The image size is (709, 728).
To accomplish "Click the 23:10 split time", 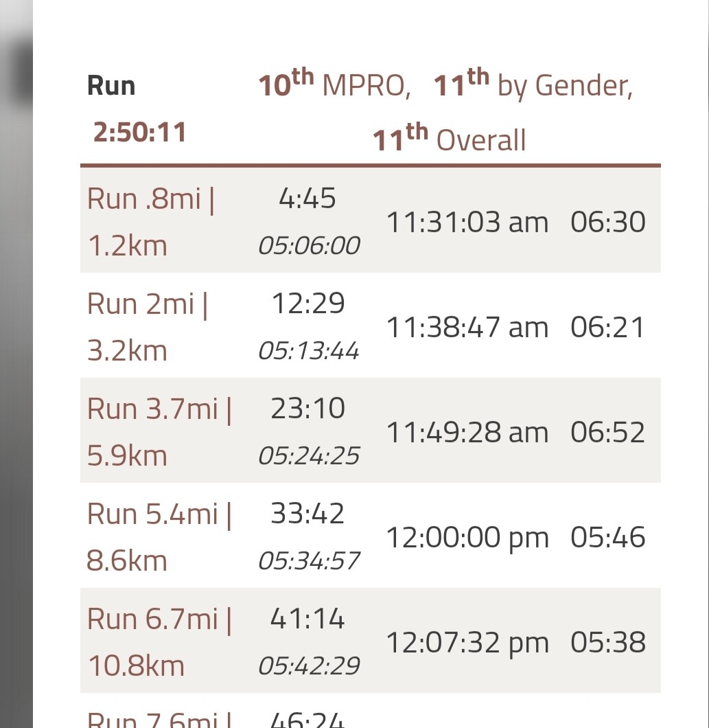I will click(307, 409).
